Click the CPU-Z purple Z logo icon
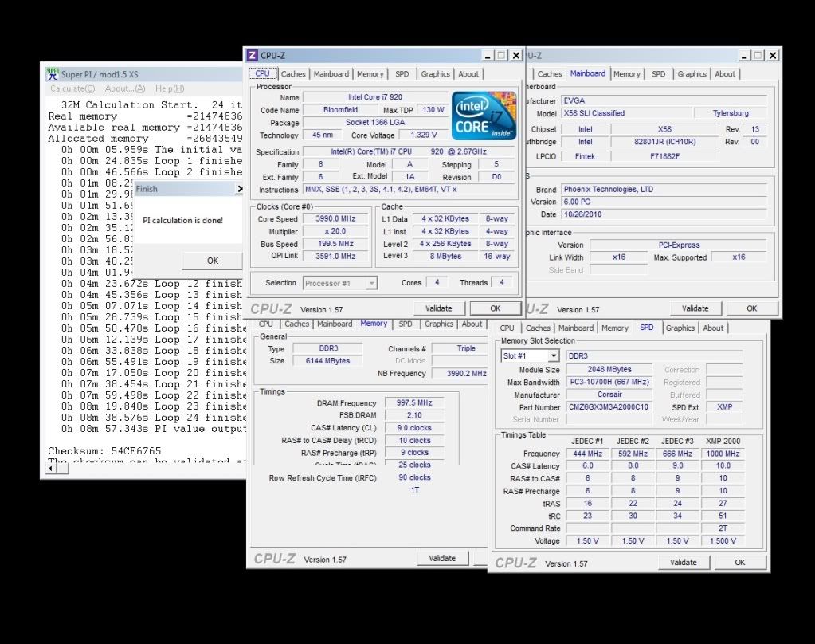Image resolution: width=815 pixels, height=644 pixels. [252, 55]
